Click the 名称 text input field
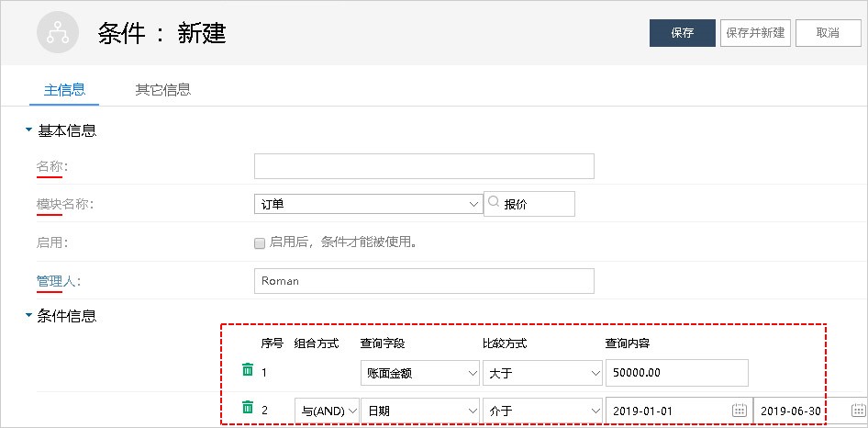 point(424,166)
